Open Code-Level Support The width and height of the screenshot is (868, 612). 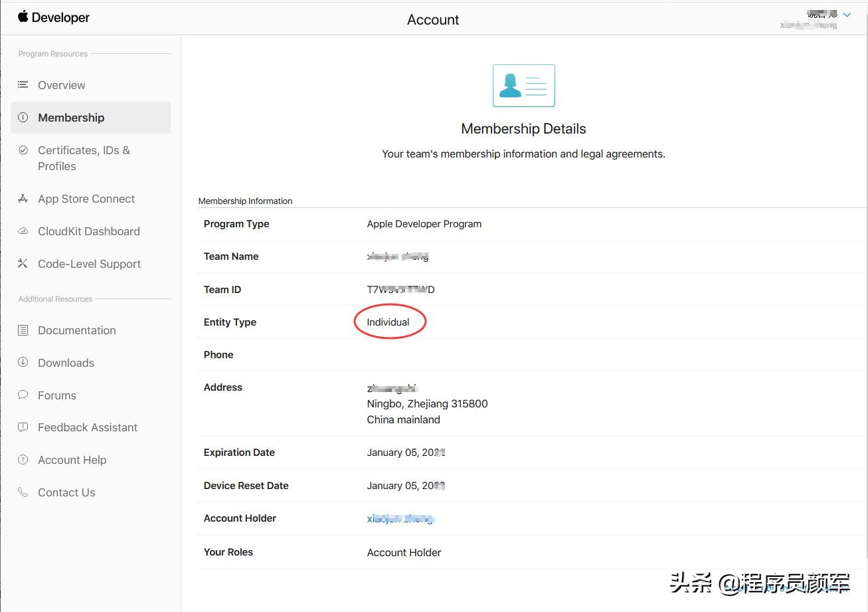[90, 264]
